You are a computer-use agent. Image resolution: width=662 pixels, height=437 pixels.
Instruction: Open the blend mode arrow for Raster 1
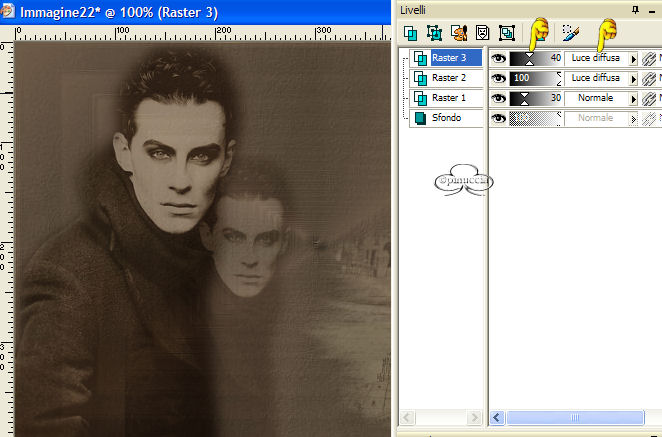(633, 98)
